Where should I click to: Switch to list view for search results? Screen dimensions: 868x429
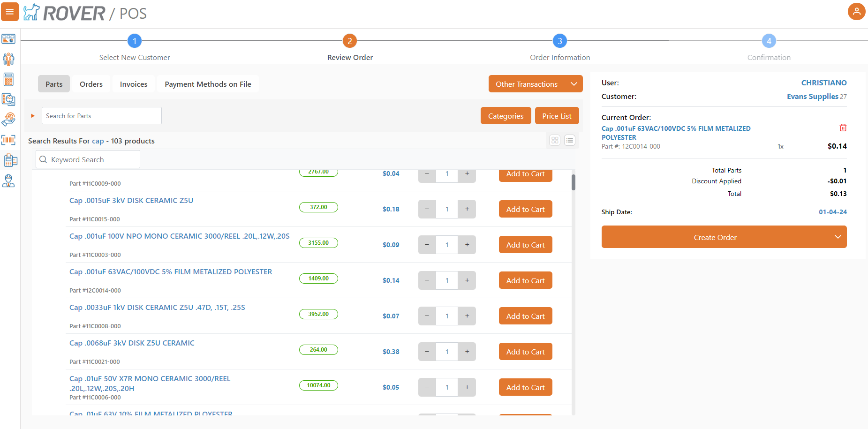pos(570,140)
